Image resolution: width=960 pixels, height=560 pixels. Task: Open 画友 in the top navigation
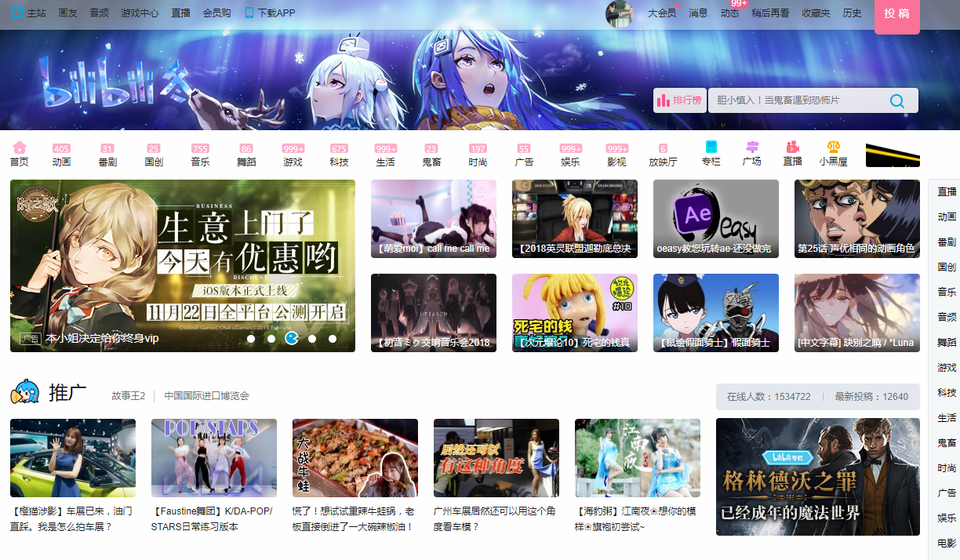(x=67, y=13)
